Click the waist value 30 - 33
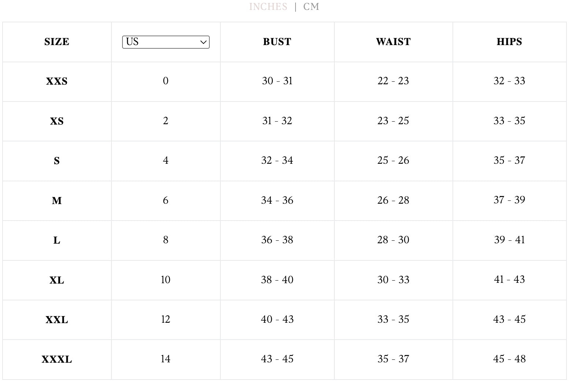The height and width of the screenshot is (392, 572). 393,280
